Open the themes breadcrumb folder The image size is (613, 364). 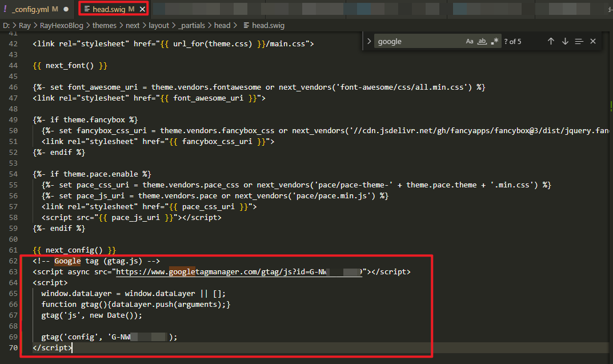coord(105,25)
